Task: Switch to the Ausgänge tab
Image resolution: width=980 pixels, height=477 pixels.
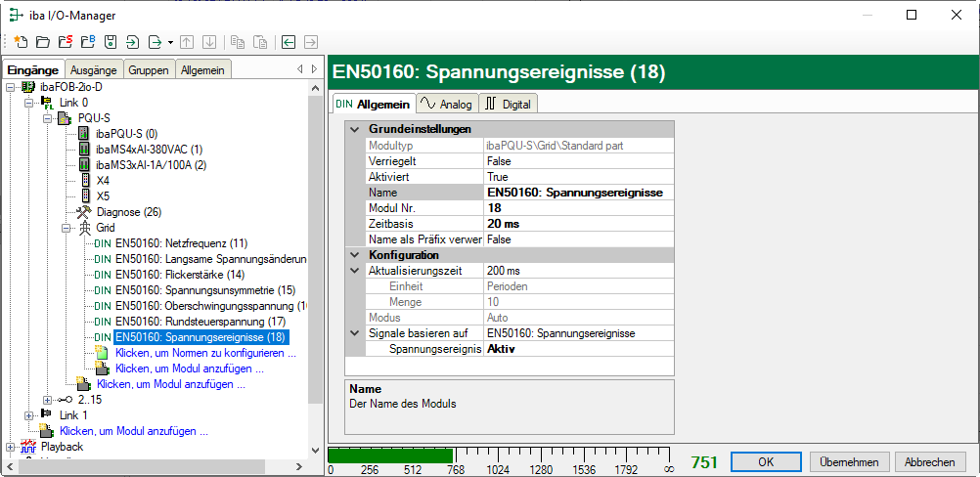Action: click(x=93, y=69)
